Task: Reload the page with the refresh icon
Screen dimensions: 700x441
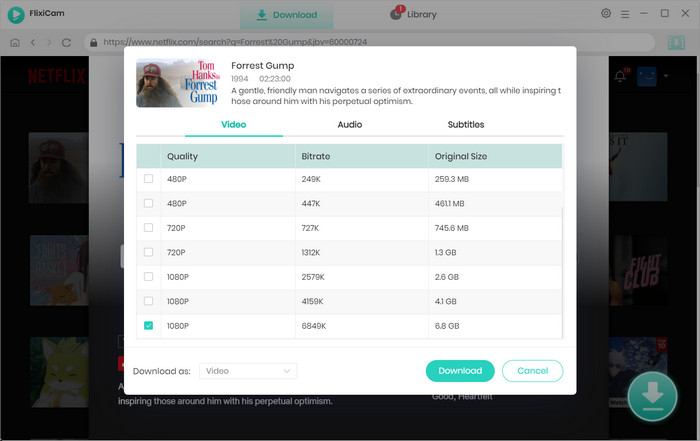Action: click(67, 42)
